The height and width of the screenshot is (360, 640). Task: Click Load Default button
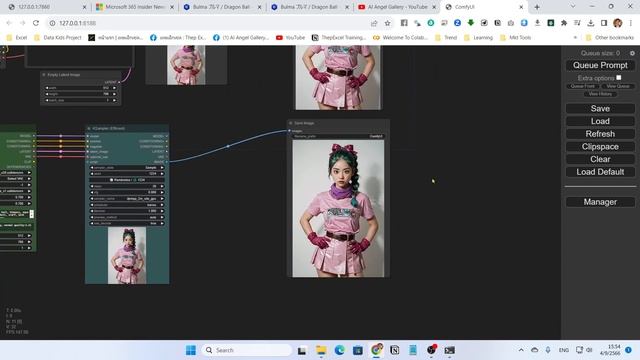click(600, 172)
